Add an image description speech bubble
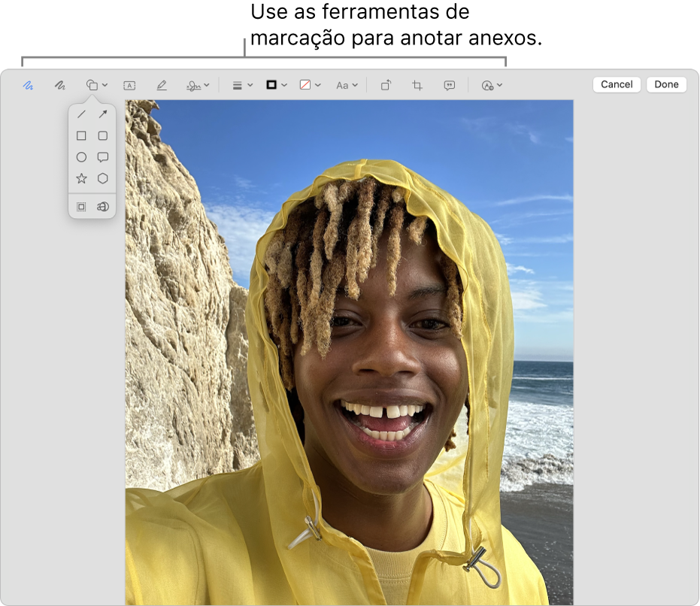This screenshot has width=700, height=606. click(449, 85)
